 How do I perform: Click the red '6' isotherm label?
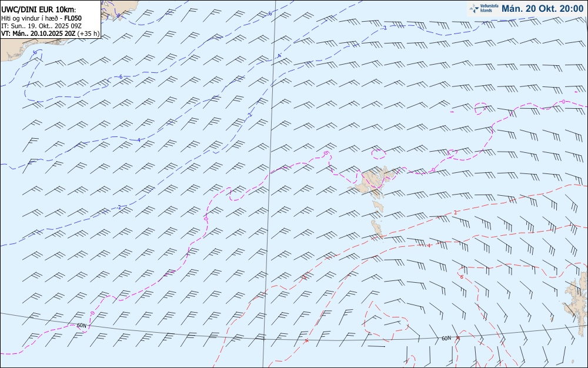(462, 277)
